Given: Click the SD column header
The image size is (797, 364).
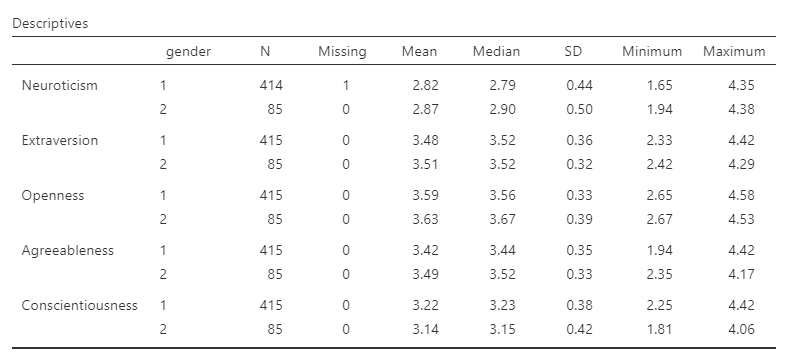Looking at the screenshot, I should 573,51.
